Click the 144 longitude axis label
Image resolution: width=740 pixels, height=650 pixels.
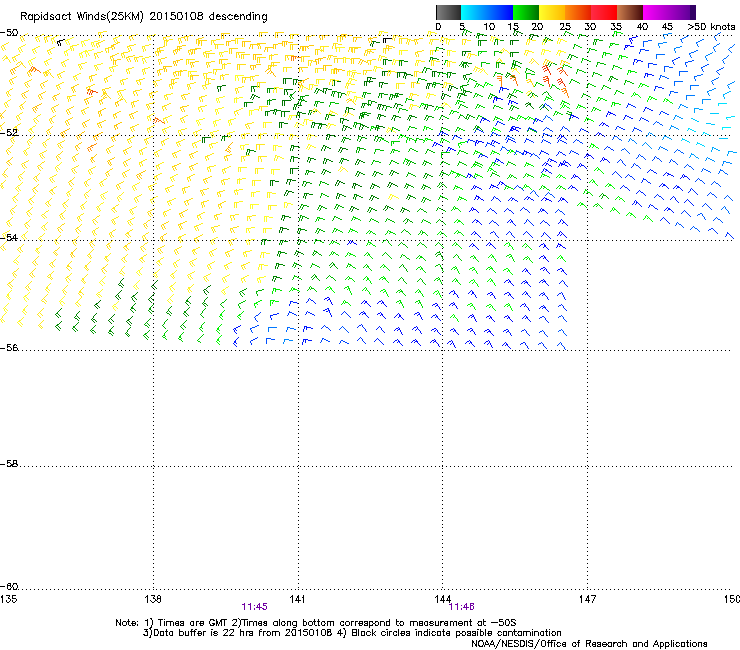[x=442, y=599]
